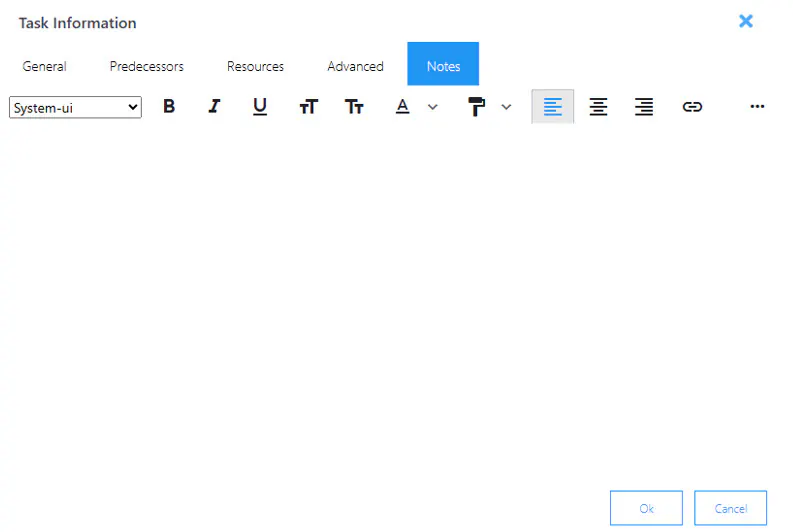The height and width of the screenshot is (532, 793).
Task: Align note text to the right
Action: tap(644, 107)
